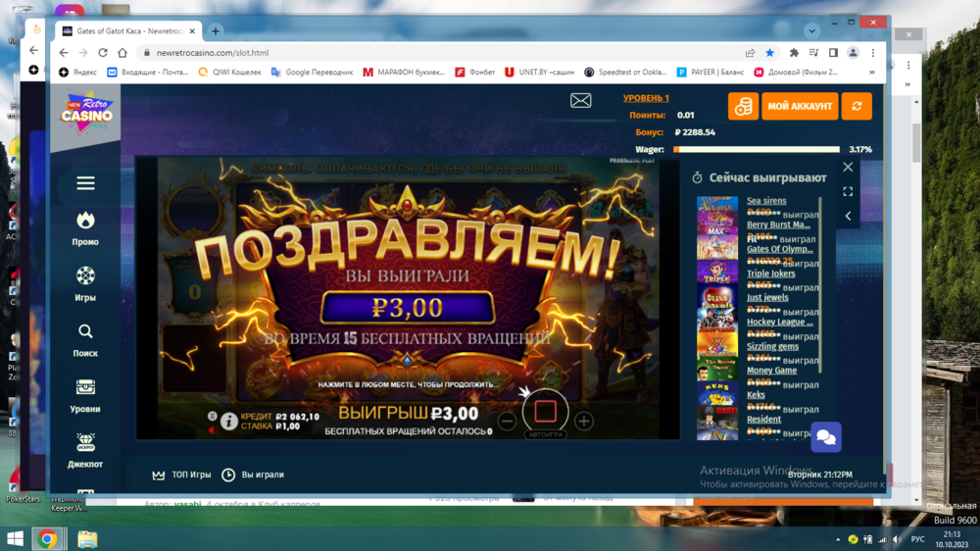This screenshot has width=980, height=551.
Task: Switch to the Вы играли tab
Action: pyautogui.click(x=253, y=475)
